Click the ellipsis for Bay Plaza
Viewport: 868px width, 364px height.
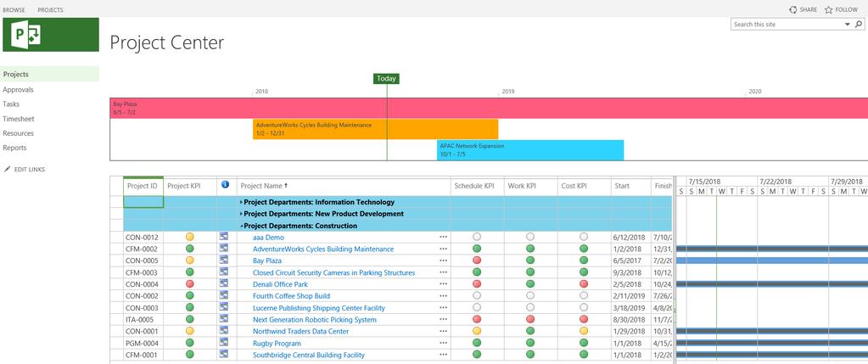pos(444,260)
